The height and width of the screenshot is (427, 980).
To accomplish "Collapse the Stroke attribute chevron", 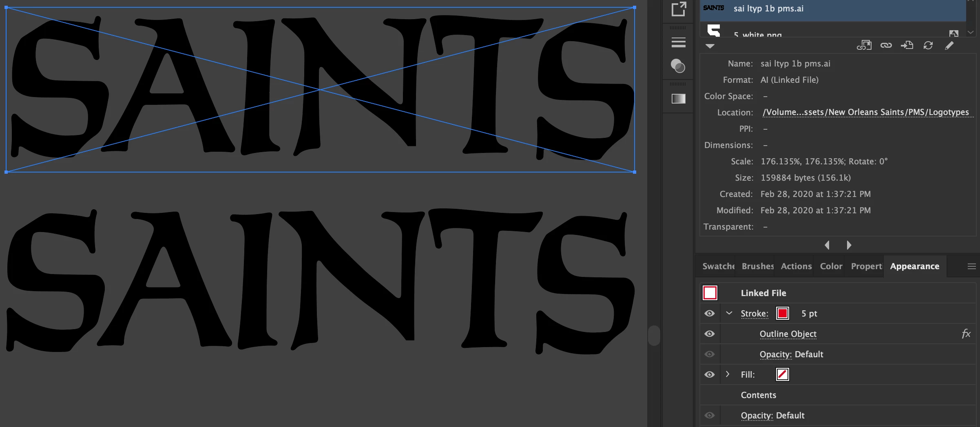I will (x=729, y=313).
